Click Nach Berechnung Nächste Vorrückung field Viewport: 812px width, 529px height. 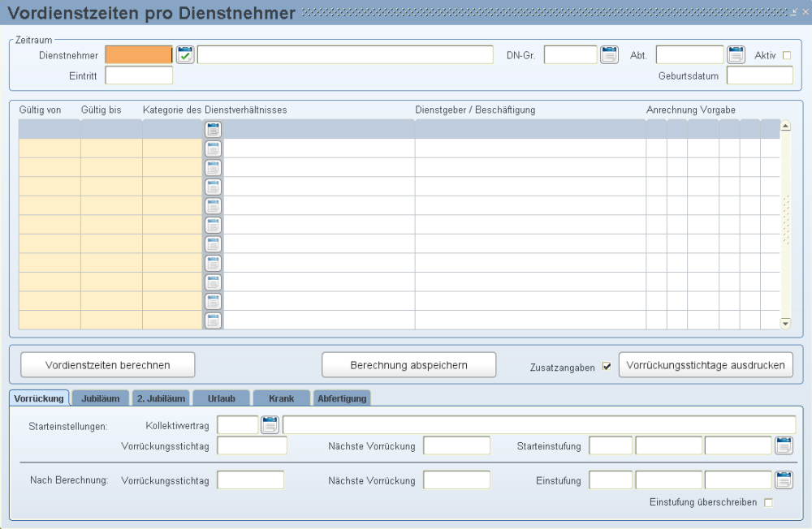(456, 480)
